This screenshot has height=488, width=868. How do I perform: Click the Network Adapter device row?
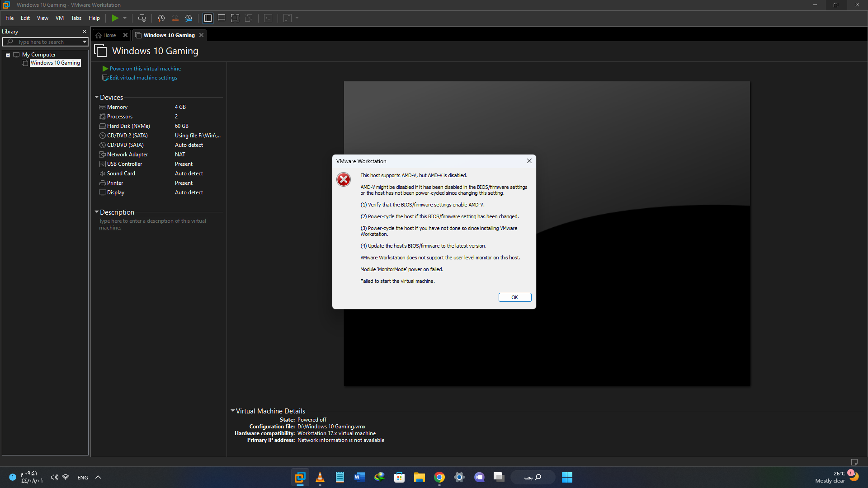tap(160, 155)
